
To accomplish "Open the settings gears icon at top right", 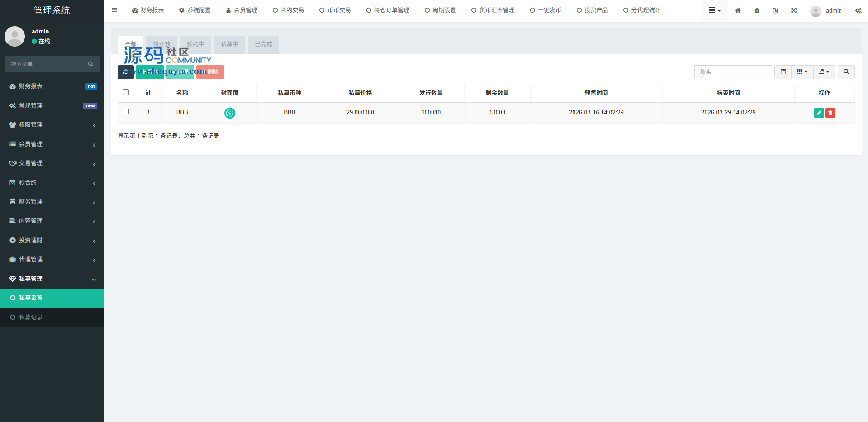I will 858,10.
